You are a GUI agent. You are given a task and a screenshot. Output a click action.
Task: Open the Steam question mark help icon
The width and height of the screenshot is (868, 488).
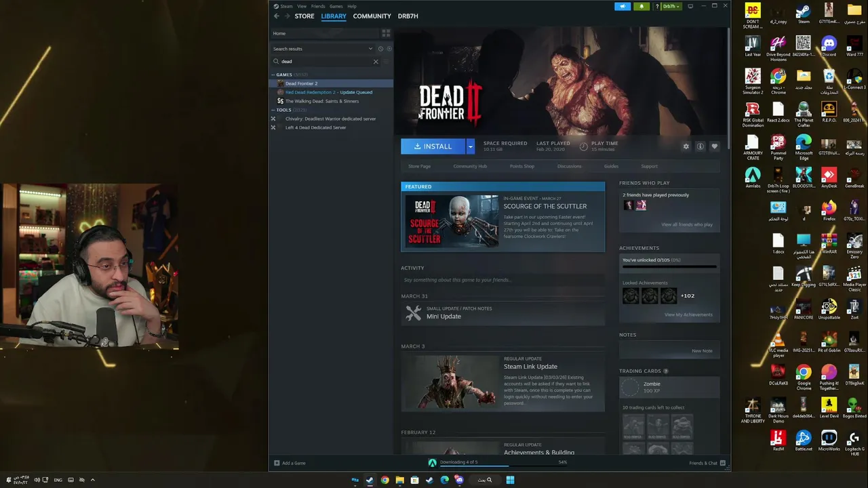[656, 6]
